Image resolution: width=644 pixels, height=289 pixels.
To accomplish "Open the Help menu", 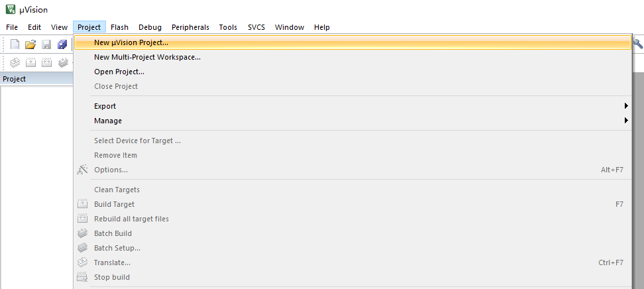I will pos(322,27).
